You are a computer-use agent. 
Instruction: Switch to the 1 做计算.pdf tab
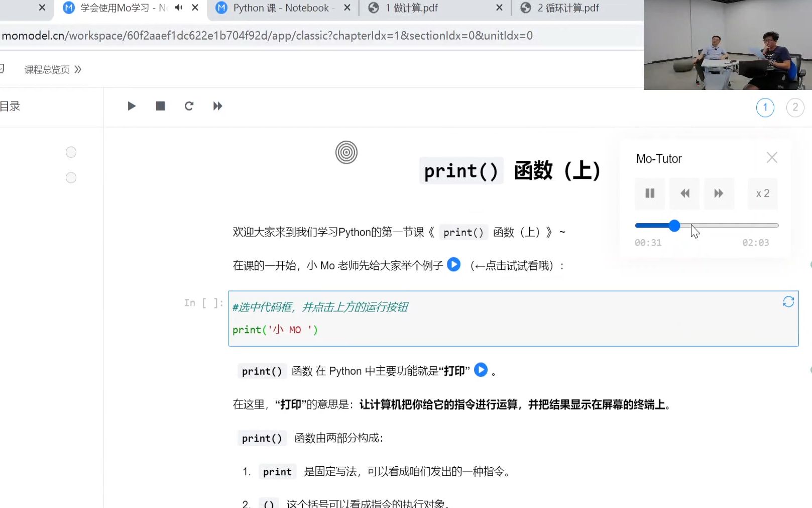412,8
